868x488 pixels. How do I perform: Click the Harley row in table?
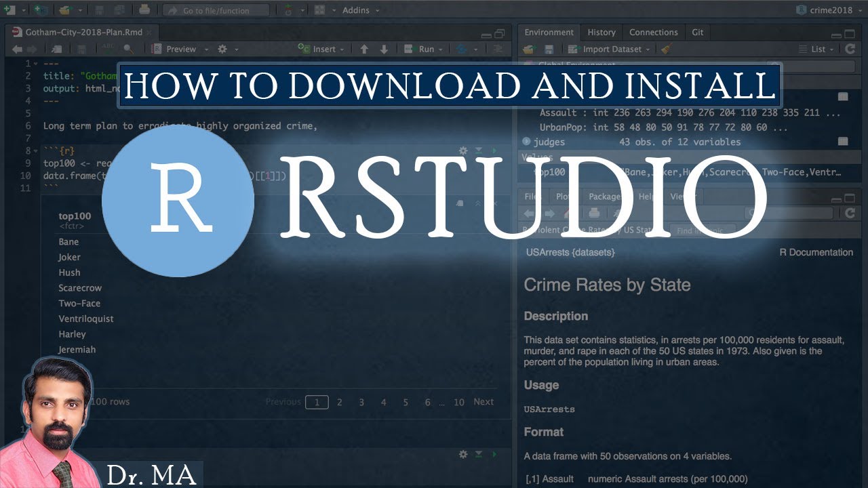pos(72,334)
